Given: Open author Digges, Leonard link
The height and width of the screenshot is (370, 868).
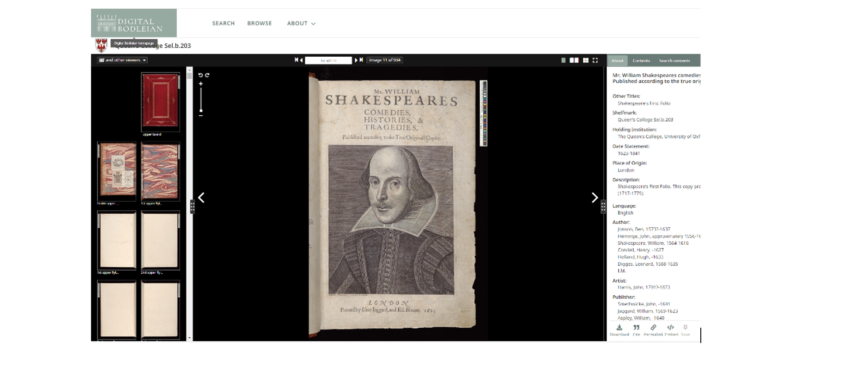Looking at the screenshot, I should click(648, 264).
